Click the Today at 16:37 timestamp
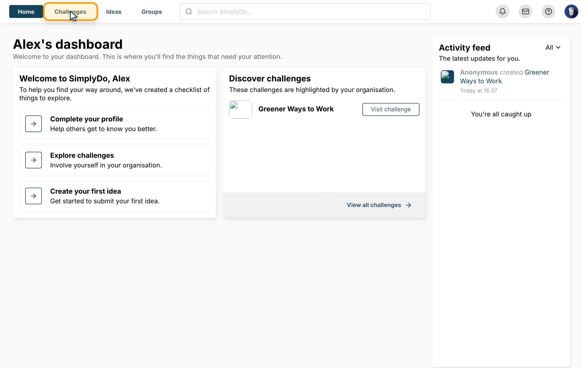Screen dimensions: 588x368 point(478,91)
